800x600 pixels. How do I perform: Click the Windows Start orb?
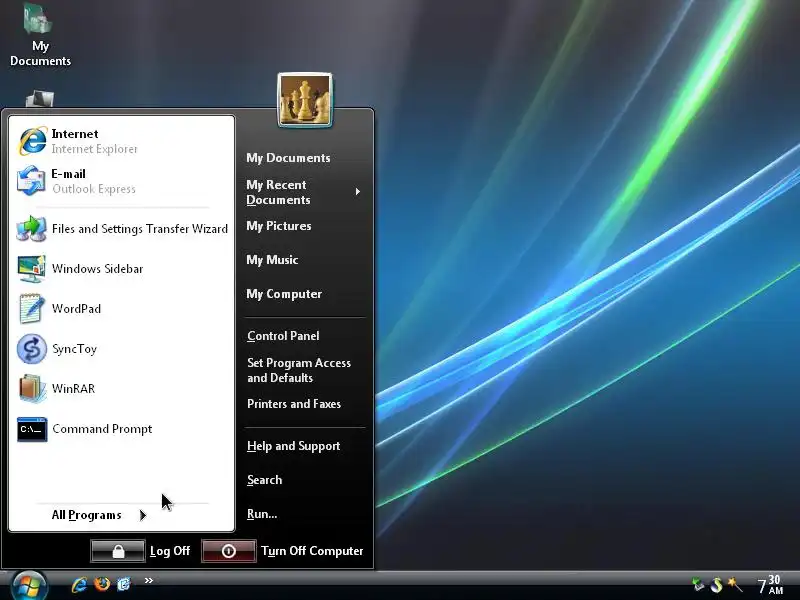coord(29,586)
